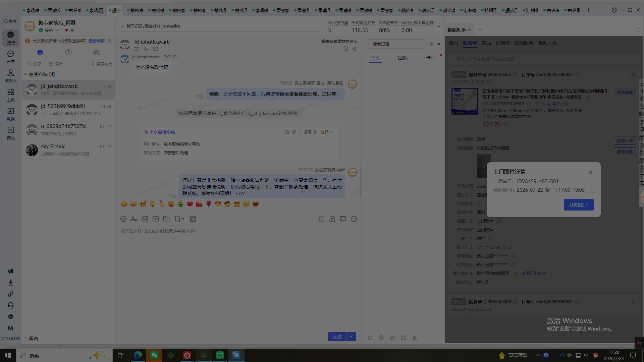Click the link icon in the left sidebar
This screenshot has width=644, height=362.
[x=11, y=294]
